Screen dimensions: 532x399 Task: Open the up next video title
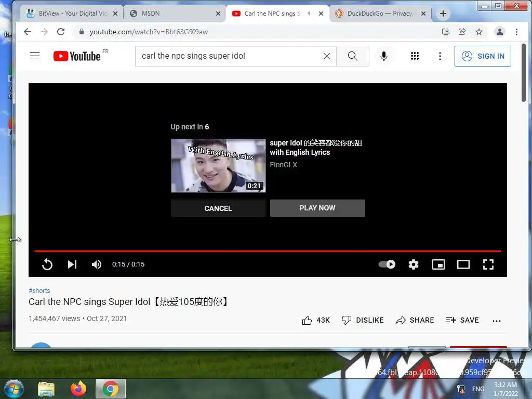click(316, 148)
